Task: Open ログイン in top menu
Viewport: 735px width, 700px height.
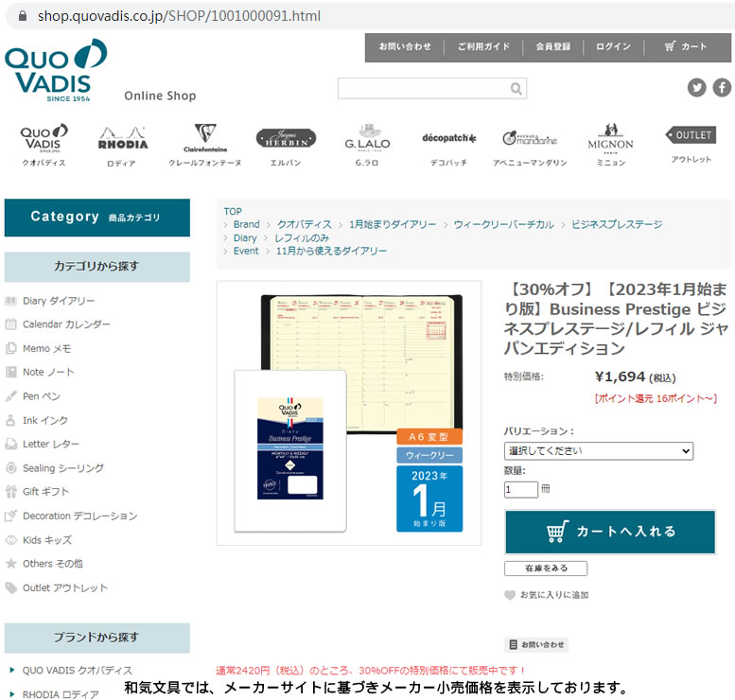Action: tap(613, 46)
